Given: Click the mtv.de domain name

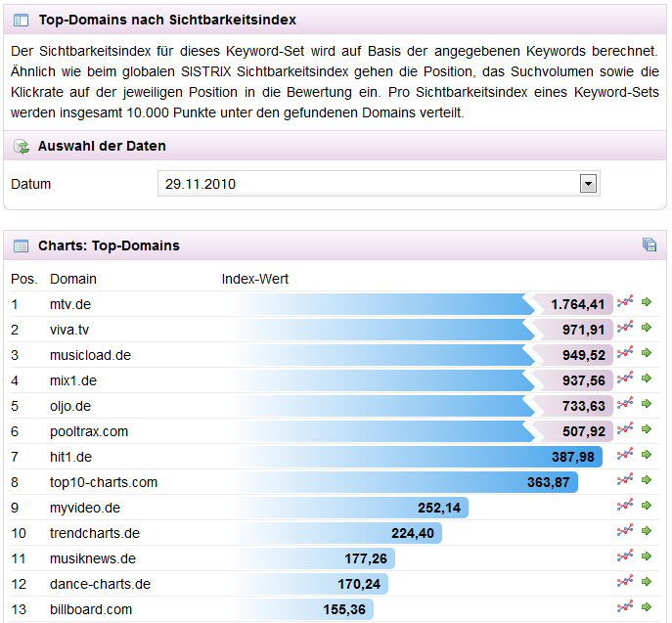Looking at the screenshot, I should [x=70, y=304].
